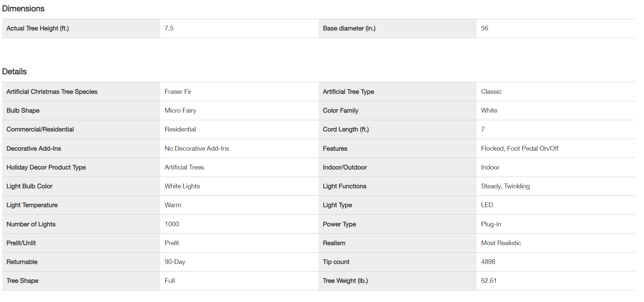The width and height of the screenshot is (644, 302).
Task: Click the Holiday Decor Product Type label
Action: [x=46, y=167]
